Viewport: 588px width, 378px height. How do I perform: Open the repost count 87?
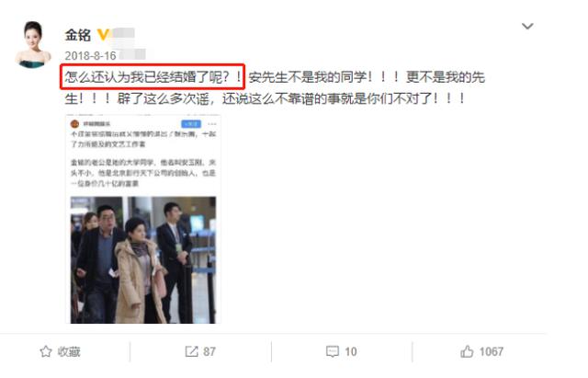coord(209,351)
